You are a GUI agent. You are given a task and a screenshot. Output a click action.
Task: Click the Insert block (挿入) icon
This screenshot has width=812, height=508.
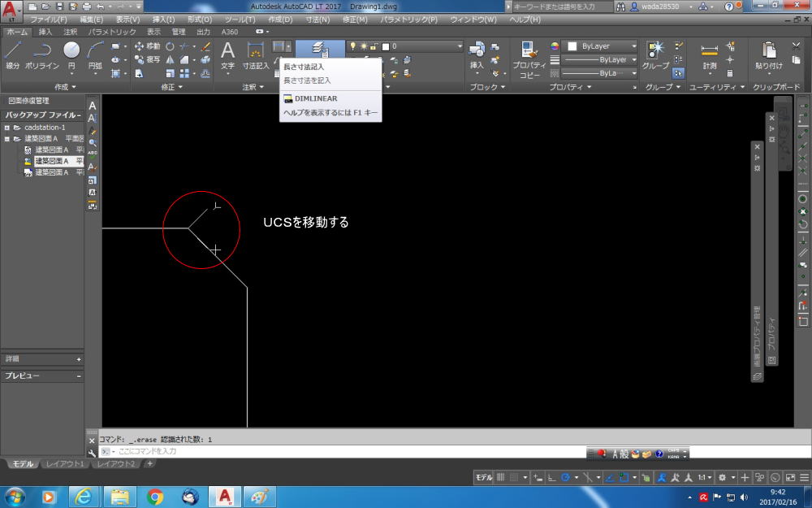pos(477,55)
